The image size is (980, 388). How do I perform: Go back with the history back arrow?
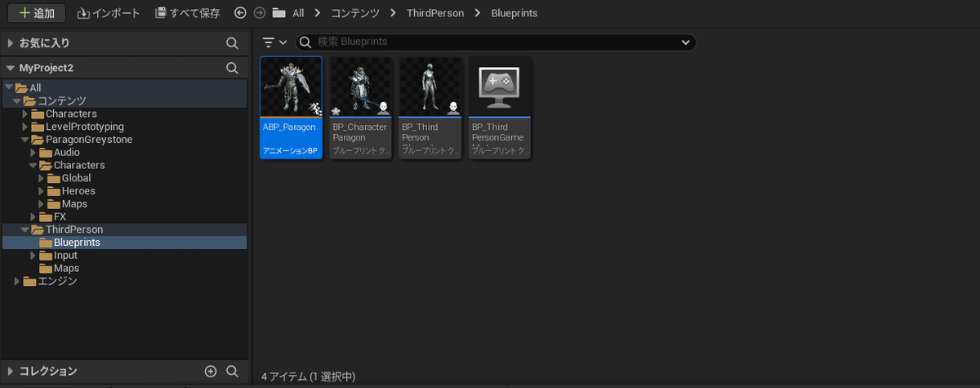pos(239,13)
